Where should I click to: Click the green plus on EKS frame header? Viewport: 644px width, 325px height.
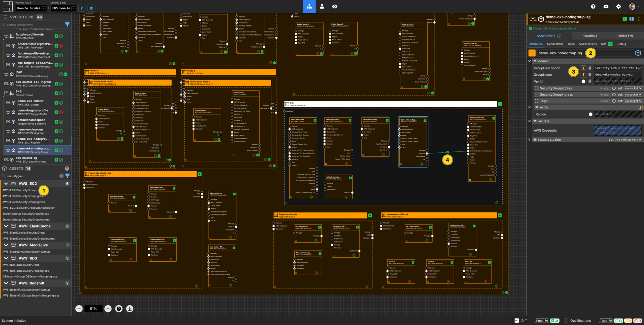[x=500, y=104]
